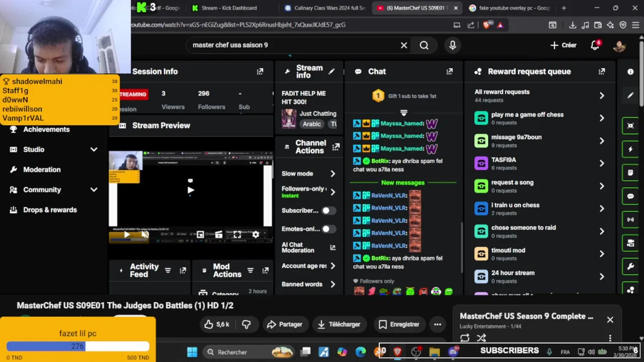Pop out the Session Info panel

[260, 71]
